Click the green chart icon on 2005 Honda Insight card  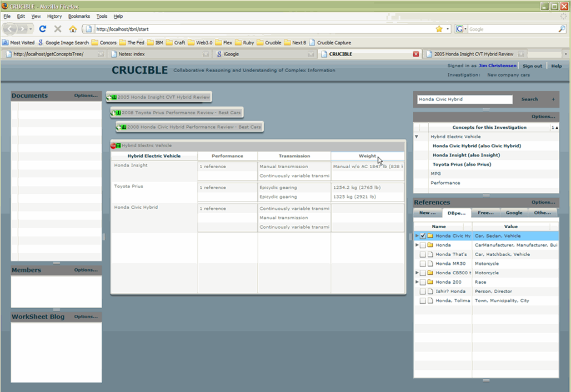(114, 97)
